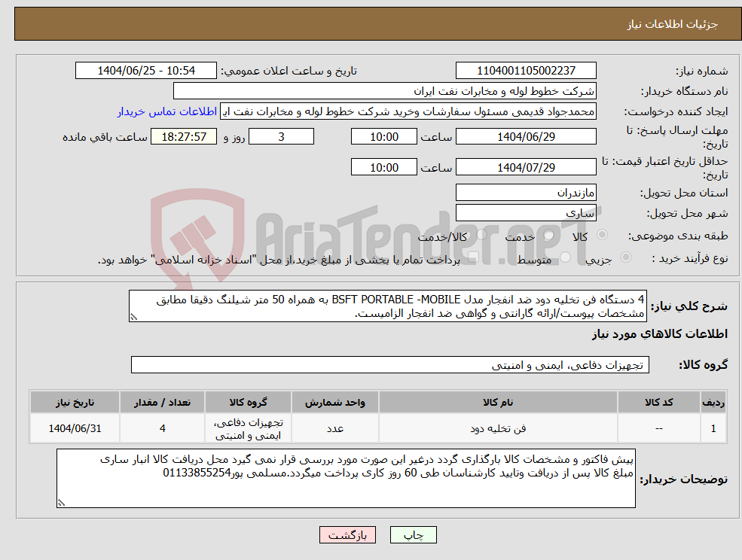Toggle the Islamic treasury payment checkbox
This screenshot has height=560, width=742.
[x=472, y=257]
